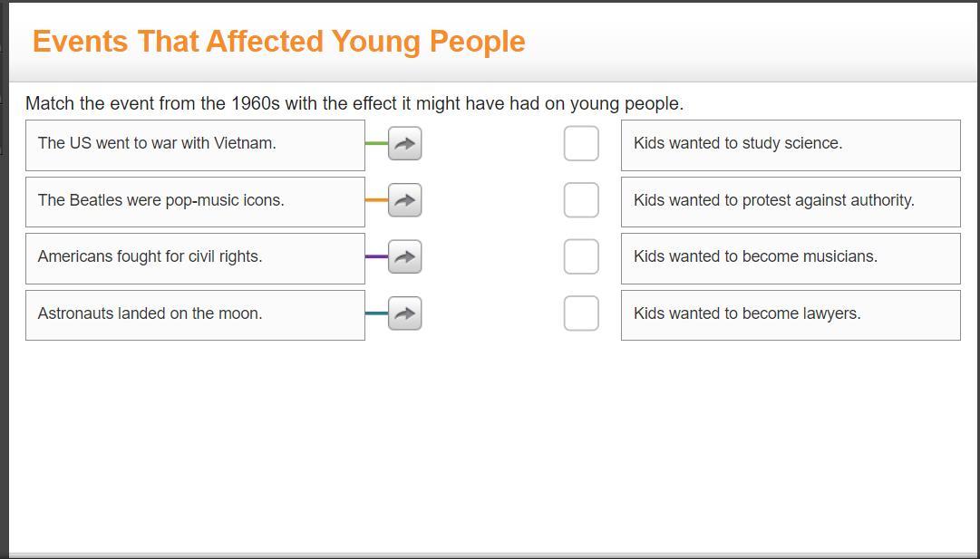Select 'Americans fought for civil rights' box

(x=195, y=257)
